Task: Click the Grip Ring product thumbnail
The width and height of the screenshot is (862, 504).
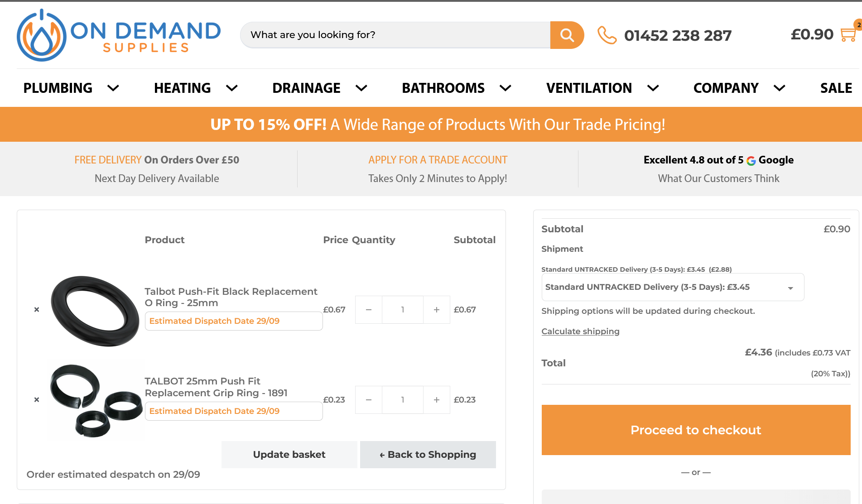Action: 96,401
